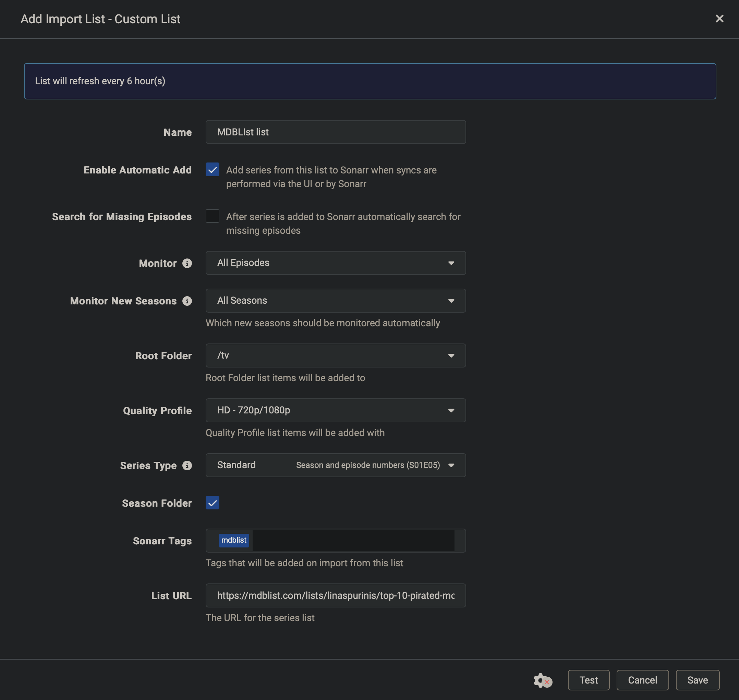Disable the Enable Automatic Add checkbox
This screenshot has height=700, width=739.
(212, 170)
